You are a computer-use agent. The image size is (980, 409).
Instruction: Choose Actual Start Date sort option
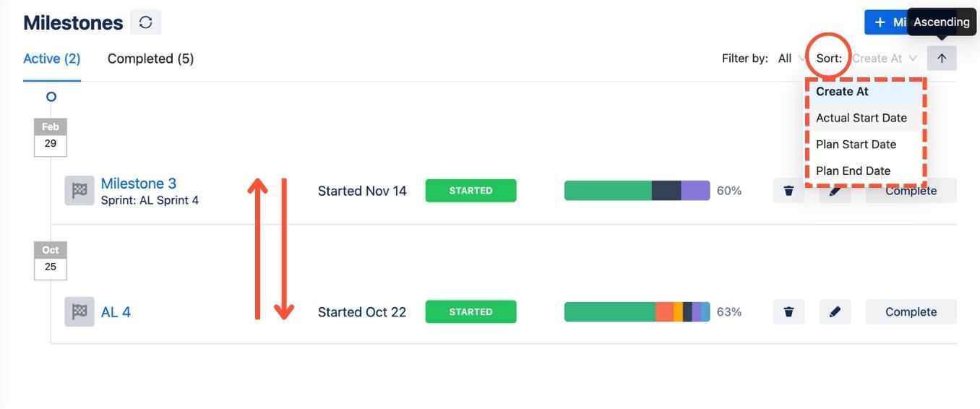click(861, 118)
